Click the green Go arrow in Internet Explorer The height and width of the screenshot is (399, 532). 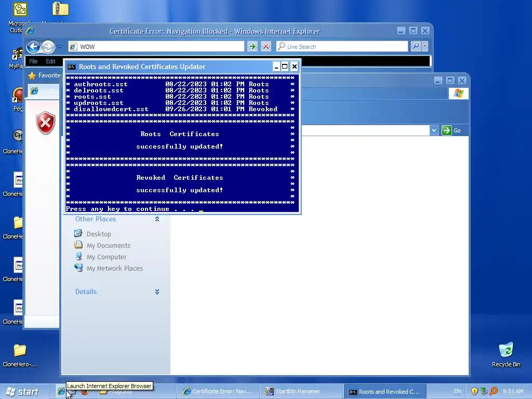click(x=252, y=46)
